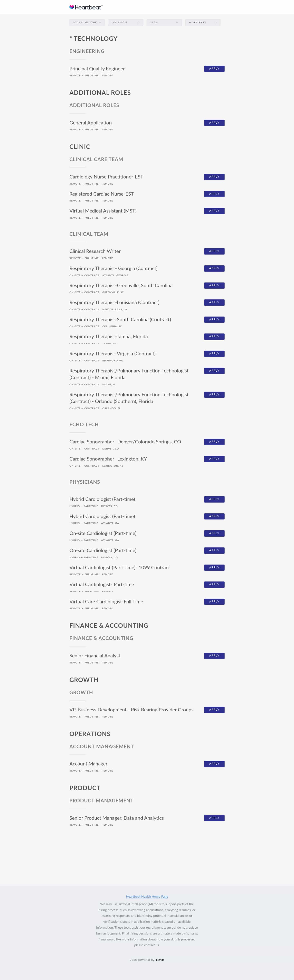Expand the Location filter dropdown

click(x=126, y=22)
